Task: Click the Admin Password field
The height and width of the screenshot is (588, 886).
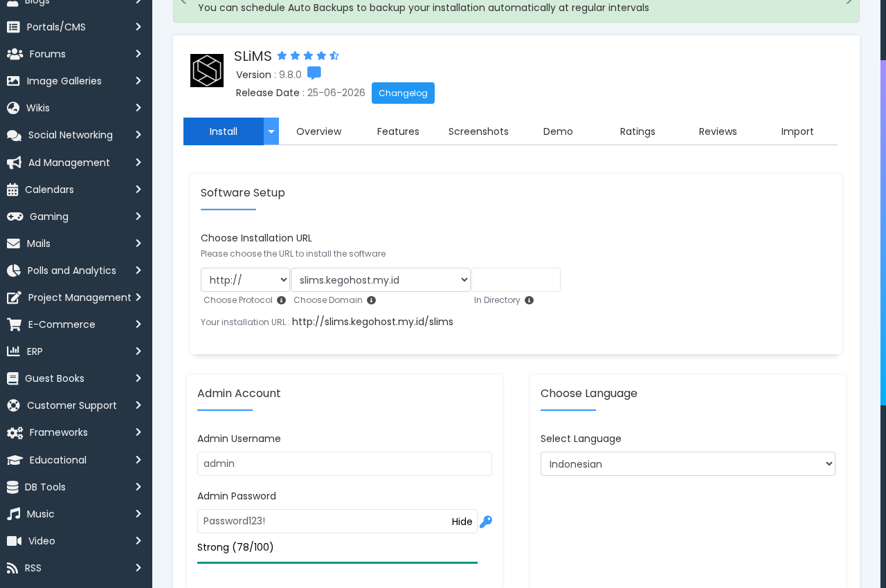Action: point(337,522)
